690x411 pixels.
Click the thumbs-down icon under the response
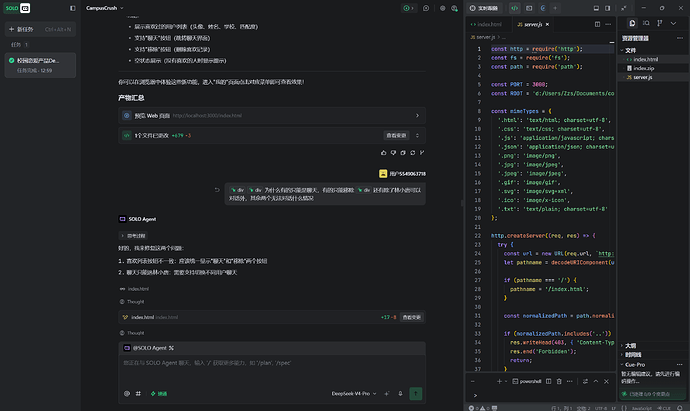393,153
